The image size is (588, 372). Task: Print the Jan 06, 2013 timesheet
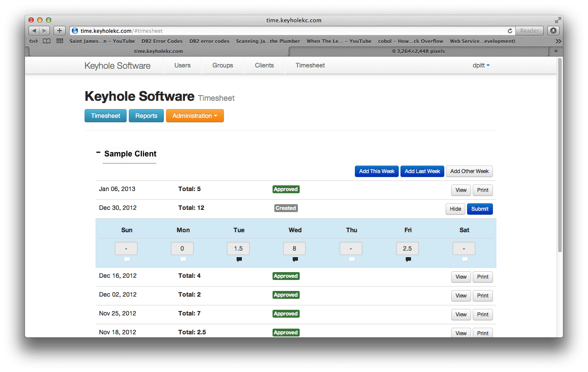pyautogui.click(x=482, y=190)
